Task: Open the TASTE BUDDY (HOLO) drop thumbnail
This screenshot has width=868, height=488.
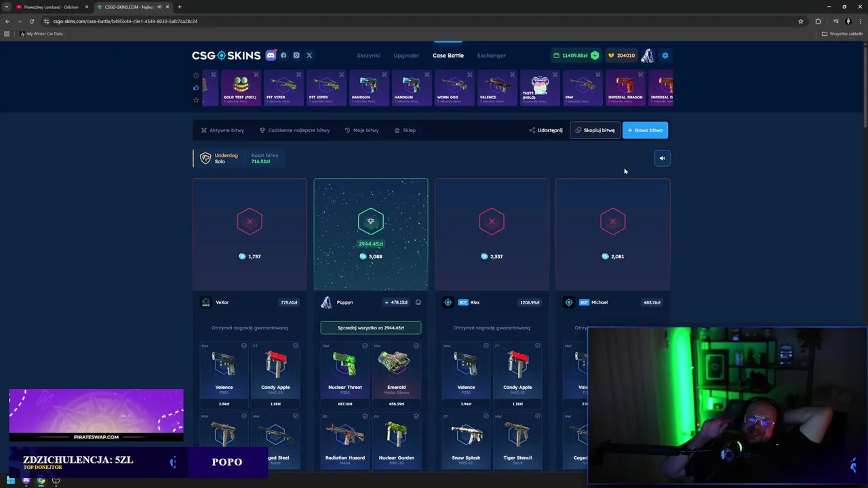Action: tap(540, 88)
